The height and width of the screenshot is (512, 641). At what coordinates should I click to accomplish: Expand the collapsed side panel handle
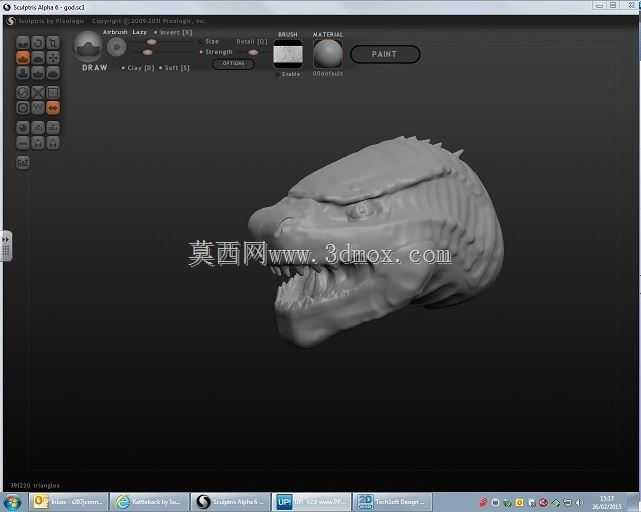click(x=6, y=246)
